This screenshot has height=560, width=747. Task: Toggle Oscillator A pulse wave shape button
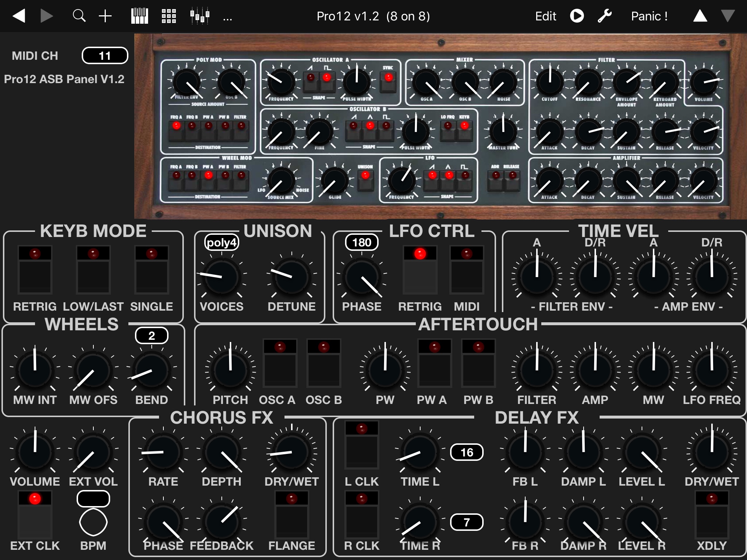point(327,82)
